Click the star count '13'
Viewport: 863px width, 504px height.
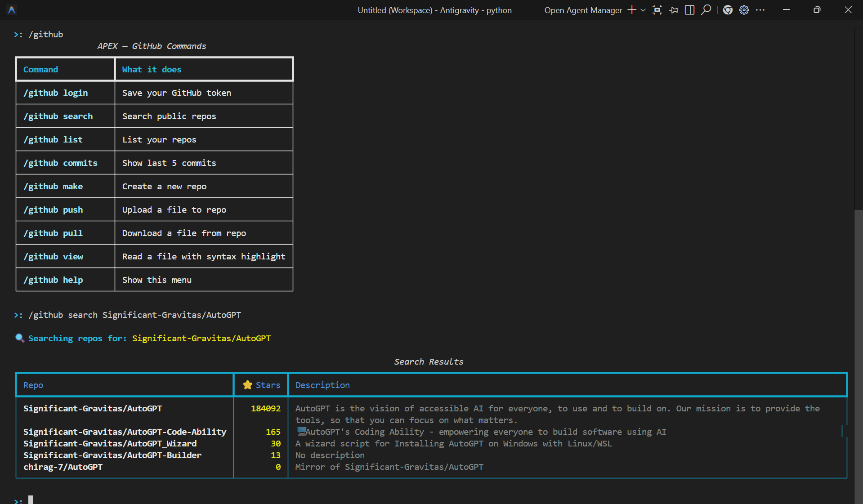pos(276,455)
